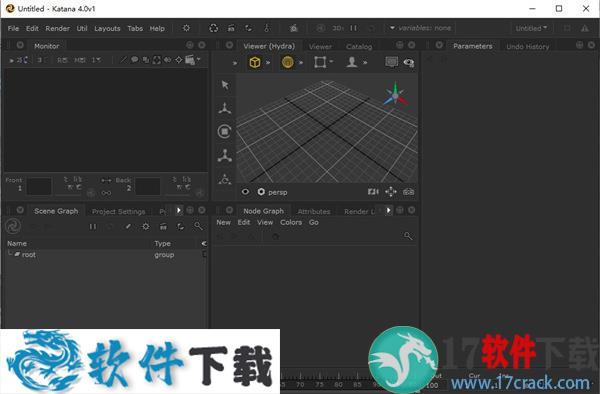Toggle the pause button in main toolbar

(x=354, y=28)
